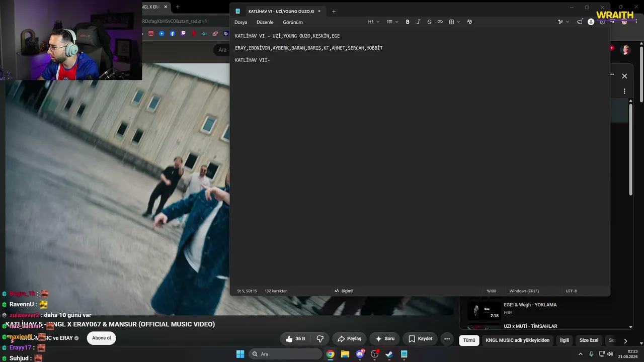The height and width of the screenshot is (362, 644).
Task: Click the Windows taskbar search box
Action: point(286,354)
